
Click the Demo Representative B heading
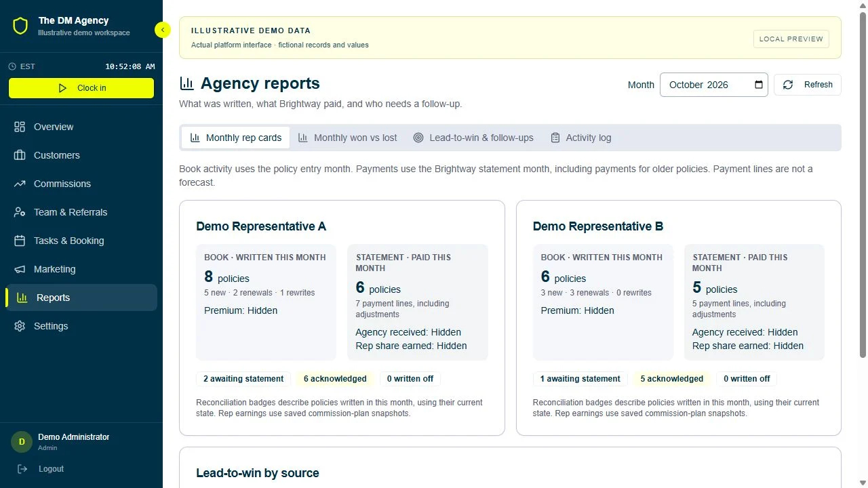[598, 226]
